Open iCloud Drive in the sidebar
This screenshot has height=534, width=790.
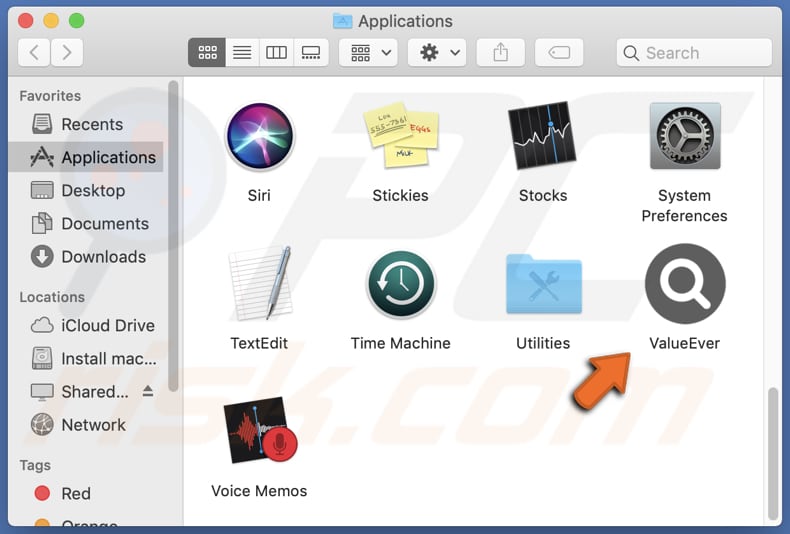[86, 325]
